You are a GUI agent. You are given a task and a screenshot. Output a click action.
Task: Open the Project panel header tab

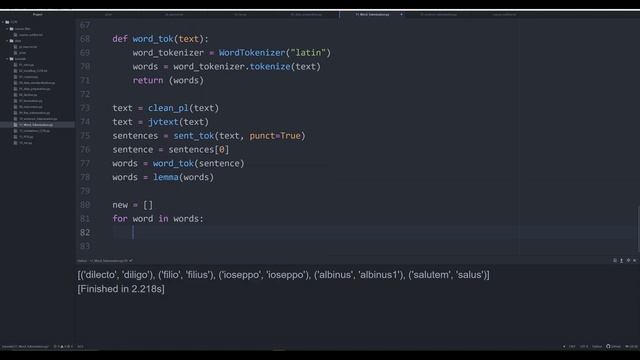click(x=38, y=14)
